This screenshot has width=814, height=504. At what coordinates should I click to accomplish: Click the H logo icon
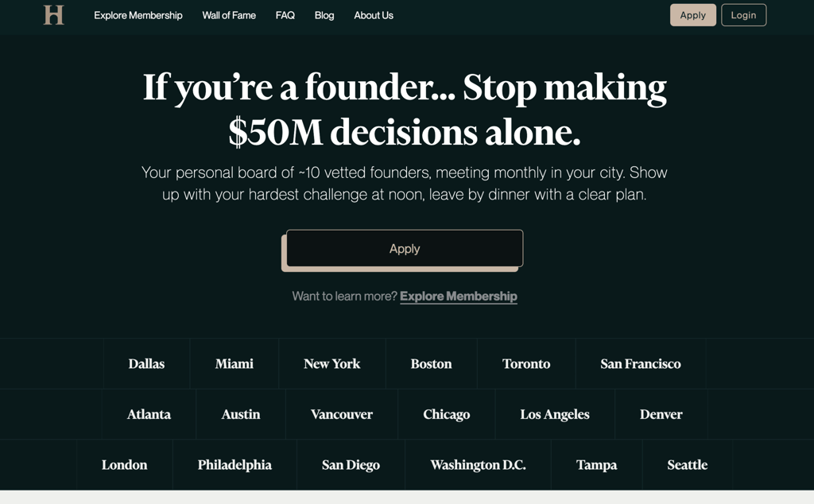click(x=53, y=15)
